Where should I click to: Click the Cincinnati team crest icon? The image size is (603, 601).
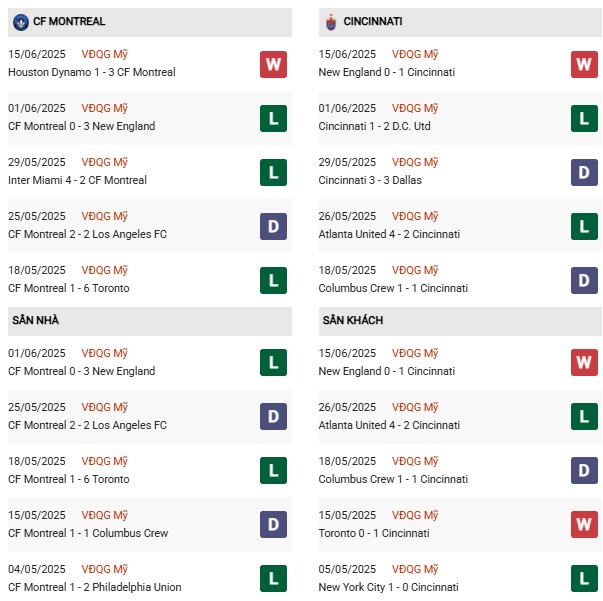pos(331,22)
